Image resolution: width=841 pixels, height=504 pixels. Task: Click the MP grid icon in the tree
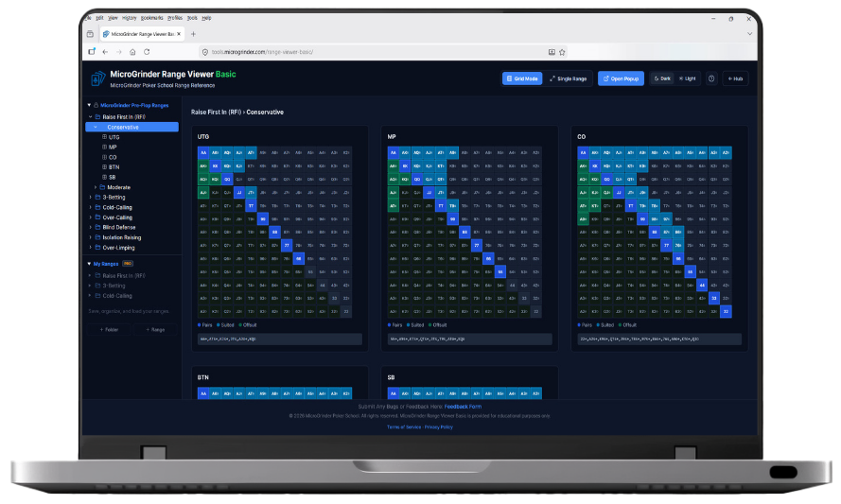pos(105,147)
